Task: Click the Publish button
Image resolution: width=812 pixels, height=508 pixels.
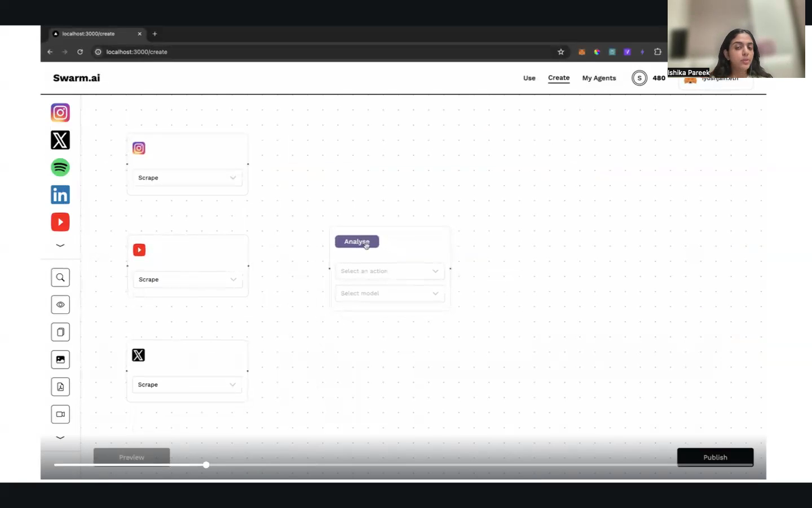Action: click(x=715, y=457)
